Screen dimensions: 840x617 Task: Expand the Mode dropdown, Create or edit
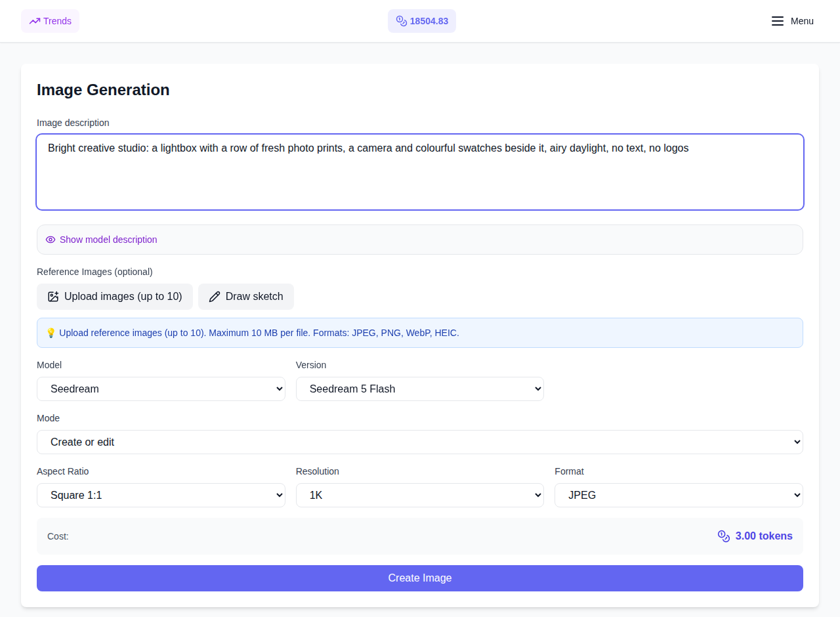420,442
